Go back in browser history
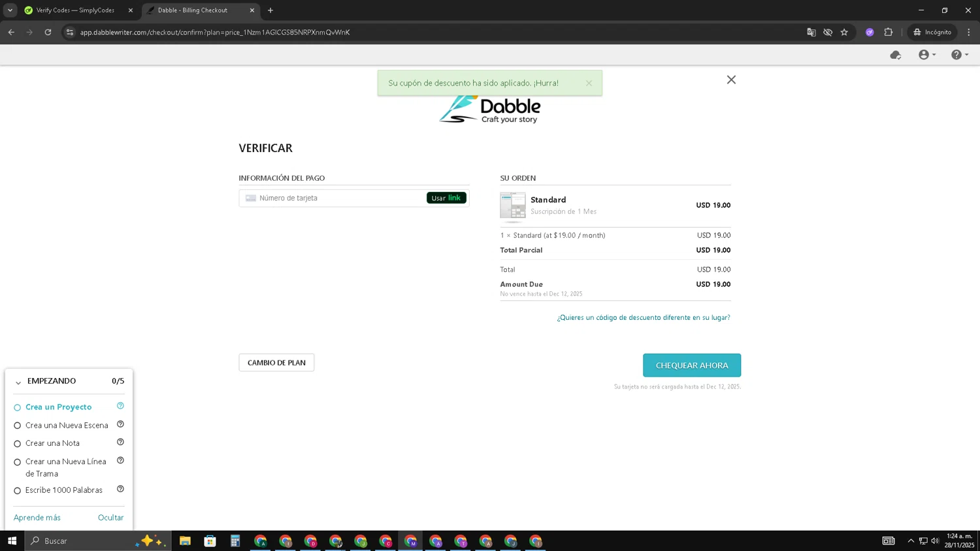Screen dimensions: 980x551 (11, 32)
